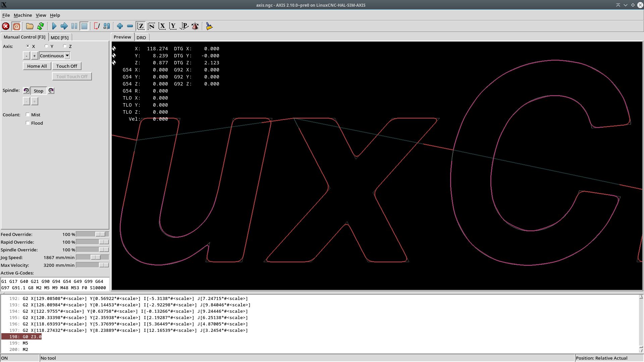Viewport: 644px width, 362px height.
Task: Start spindle counterclockwise icon
Action: click(x=26, y=90)
